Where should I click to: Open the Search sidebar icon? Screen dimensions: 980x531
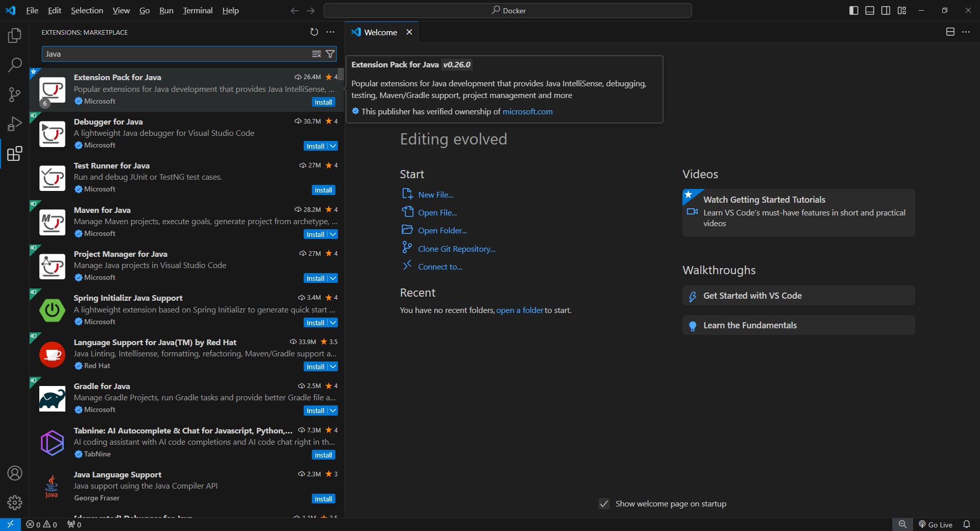tap(15, 65)
